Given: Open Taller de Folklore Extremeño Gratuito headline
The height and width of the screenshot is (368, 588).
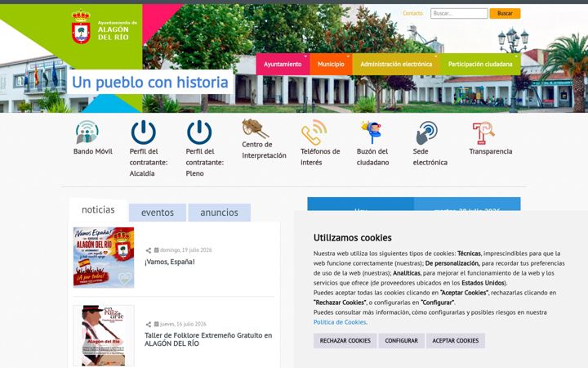Looking at the screenshot, I should (208, 339).
